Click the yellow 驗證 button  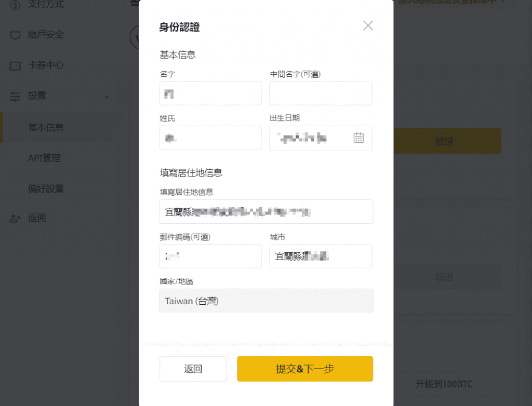[445, 141]
